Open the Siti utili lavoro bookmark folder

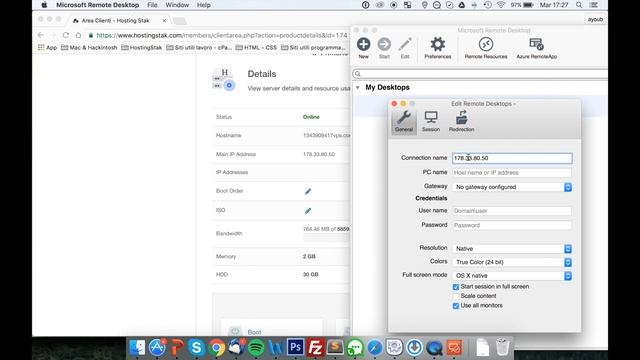tap(199, 47)
